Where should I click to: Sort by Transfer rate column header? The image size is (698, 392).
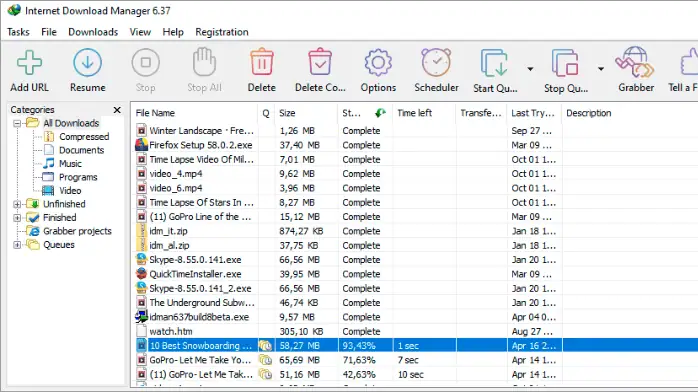click(x=481, y=113)
